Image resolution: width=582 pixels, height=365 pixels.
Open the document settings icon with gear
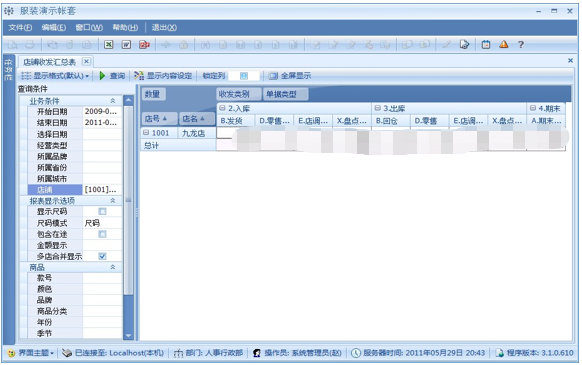coord(464,45)
